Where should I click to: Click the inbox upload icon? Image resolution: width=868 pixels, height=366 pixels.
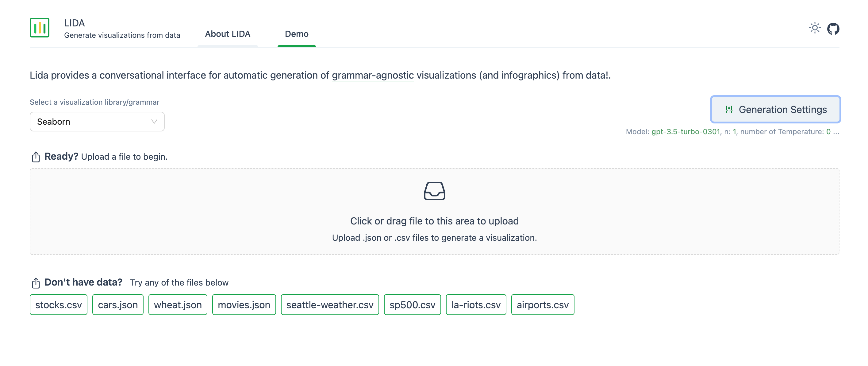pos(434,191)
